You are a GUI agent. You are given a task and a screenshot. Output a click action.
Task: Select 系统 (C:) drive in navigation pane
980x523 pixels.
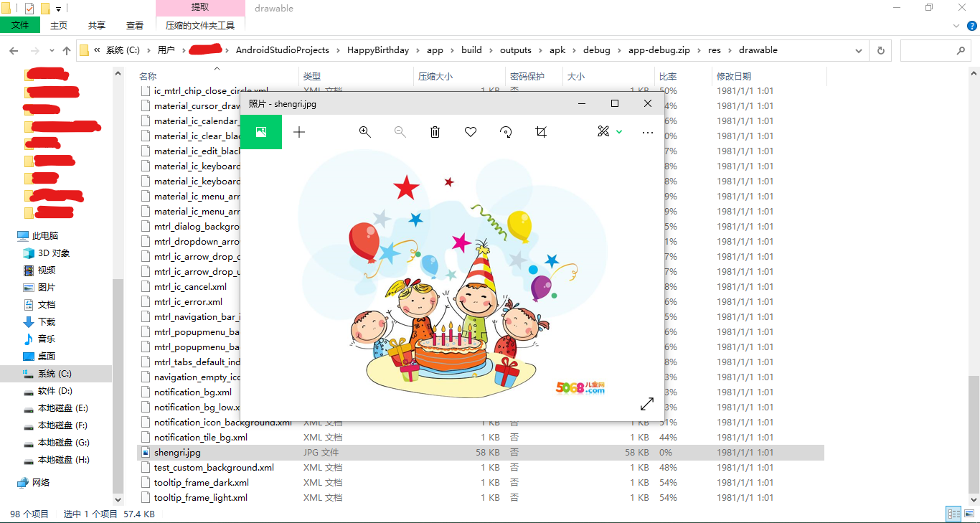click(x=55, y=374)
